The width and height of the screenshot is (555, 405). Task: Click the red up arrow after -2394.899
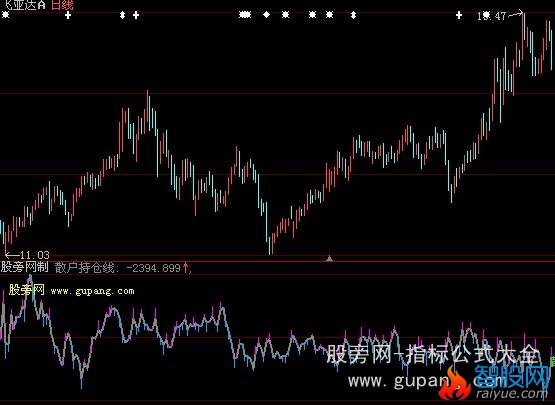click(186, 267)
